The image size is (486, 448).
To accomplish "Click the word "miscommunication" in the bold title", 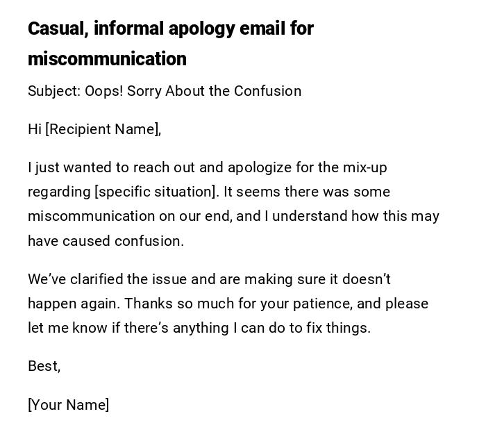I will coord(107,59).
